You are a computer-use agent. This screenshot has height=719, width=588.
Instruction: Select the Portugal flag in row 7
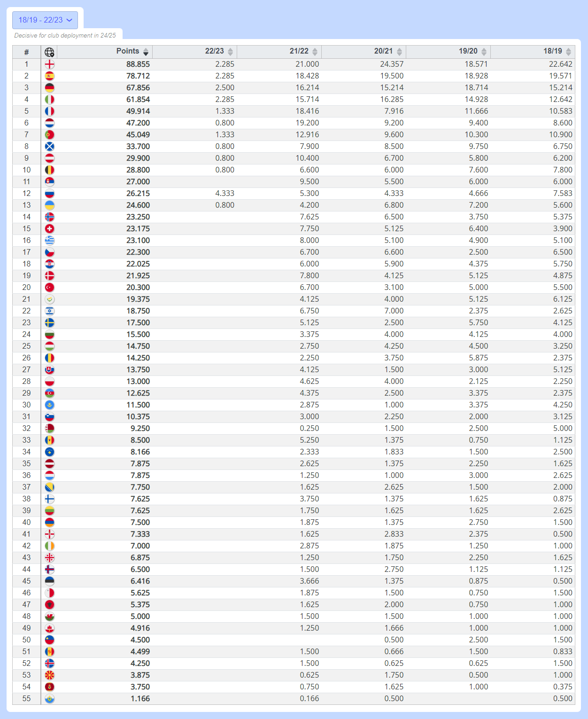pos(49,135)
